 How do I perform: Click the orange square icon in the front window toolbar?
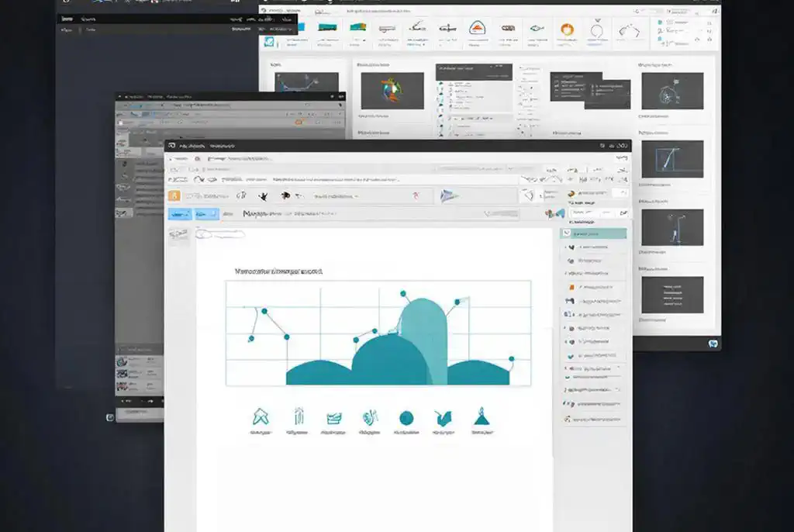(x=174, y=196)
